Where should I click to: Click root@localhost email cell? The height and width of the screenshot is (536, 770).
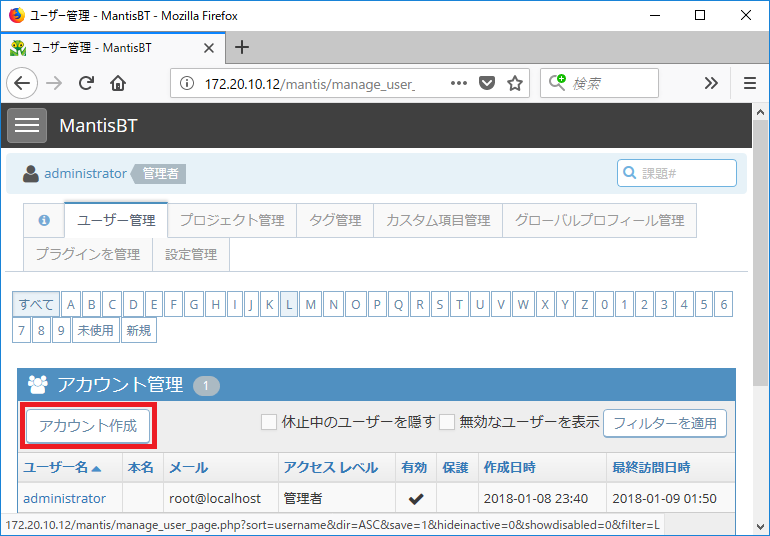pyautogui.click(x=215, y=498)
